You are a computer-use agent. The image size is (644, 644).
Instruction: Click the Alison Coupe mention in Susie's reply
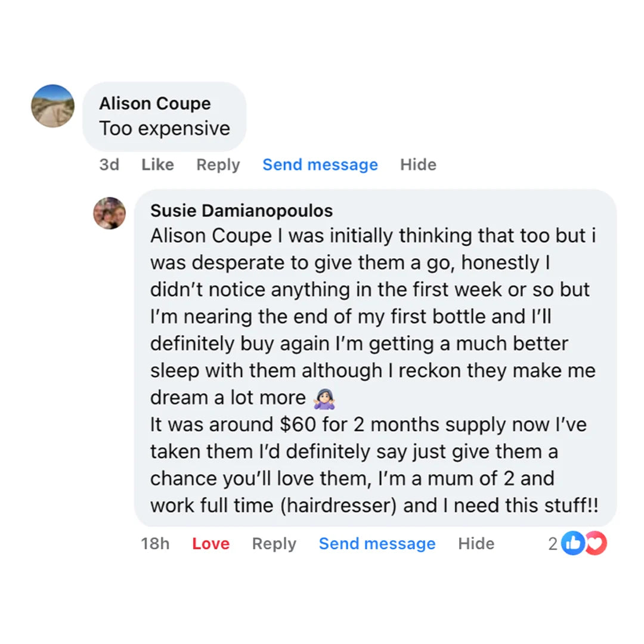[x=210, y=236]
